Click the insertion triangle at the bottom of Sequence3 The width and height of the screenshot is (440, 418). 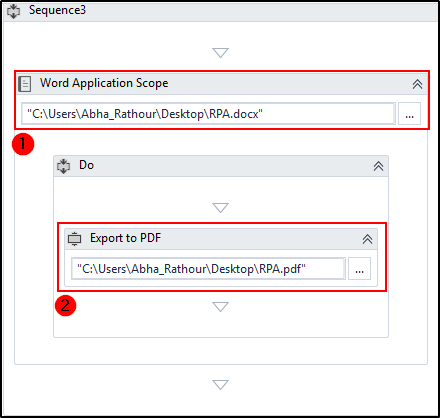click(220, 385)
